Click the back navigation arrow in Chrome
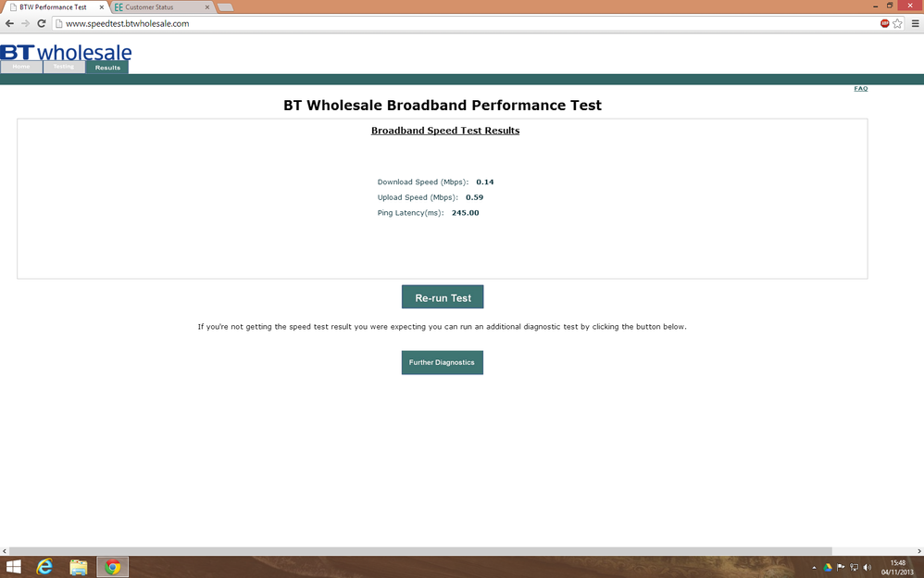 tap(9, 23)
